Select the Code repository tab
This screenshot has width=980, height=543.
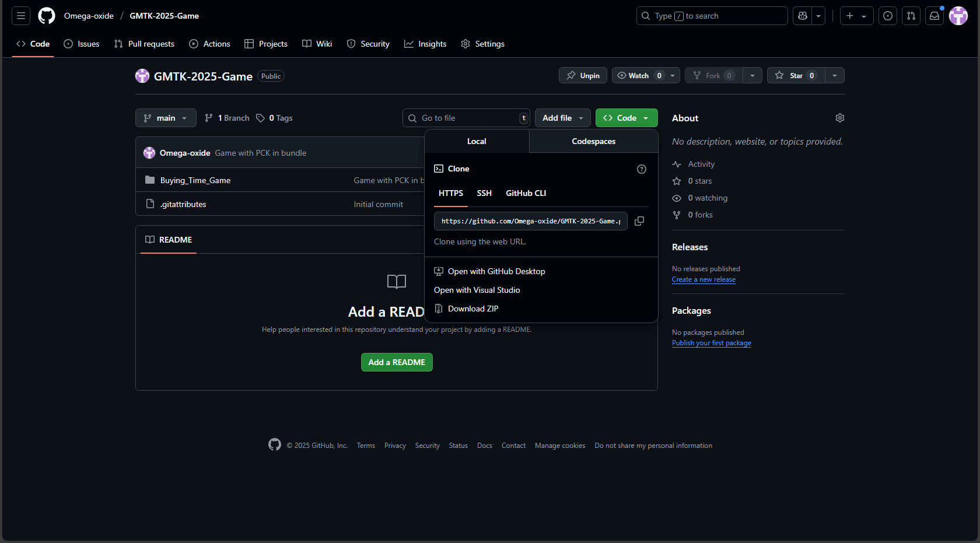[x=33, y=44]
